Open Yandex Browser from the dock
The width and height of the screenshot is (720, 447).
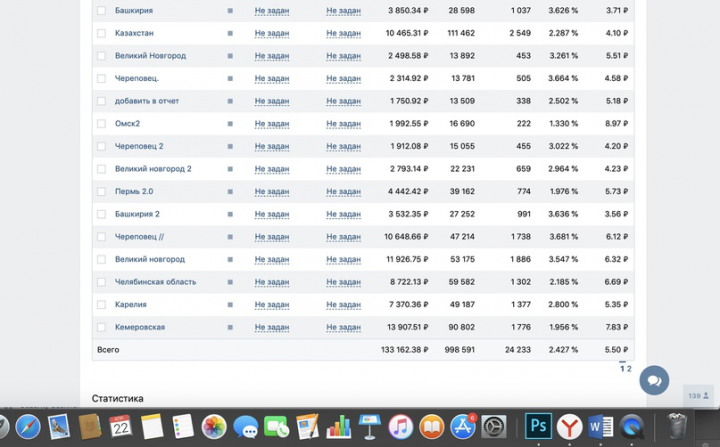[569, 427]
